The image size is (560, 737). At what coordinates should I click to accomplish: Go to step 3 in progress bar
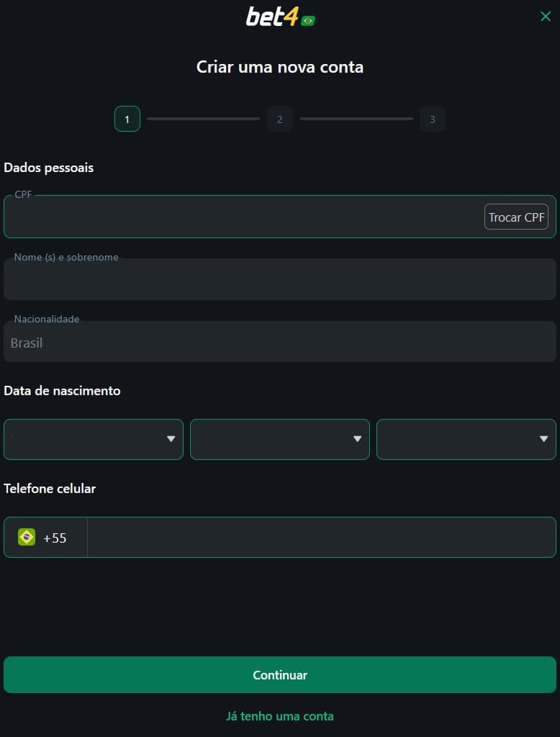[433, 119]
